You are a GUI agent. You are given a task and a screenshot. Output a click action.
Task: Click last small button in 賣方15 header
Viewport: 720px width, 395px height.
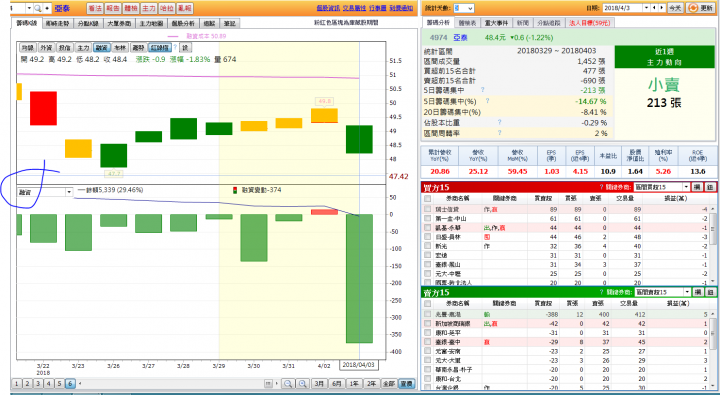coord(709,292)
